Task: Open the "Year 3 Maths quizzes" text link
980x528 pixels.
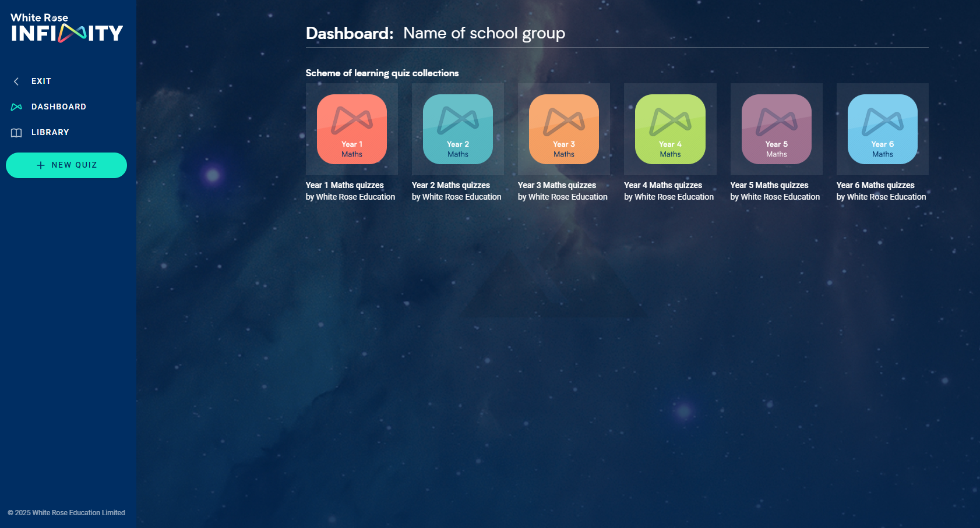Action: (x=556, y=185)
